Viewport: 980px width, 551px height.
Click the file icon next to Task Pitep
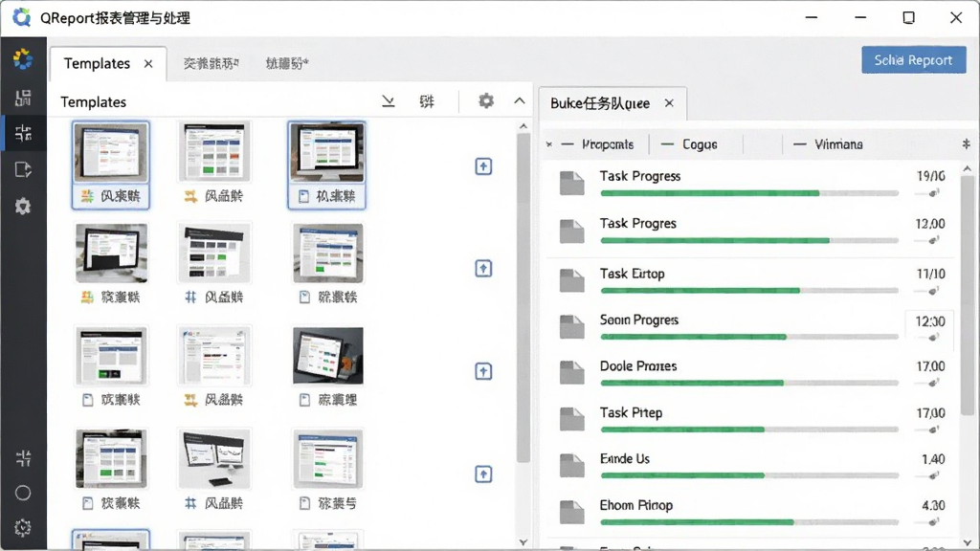click(x=572, y=419)
